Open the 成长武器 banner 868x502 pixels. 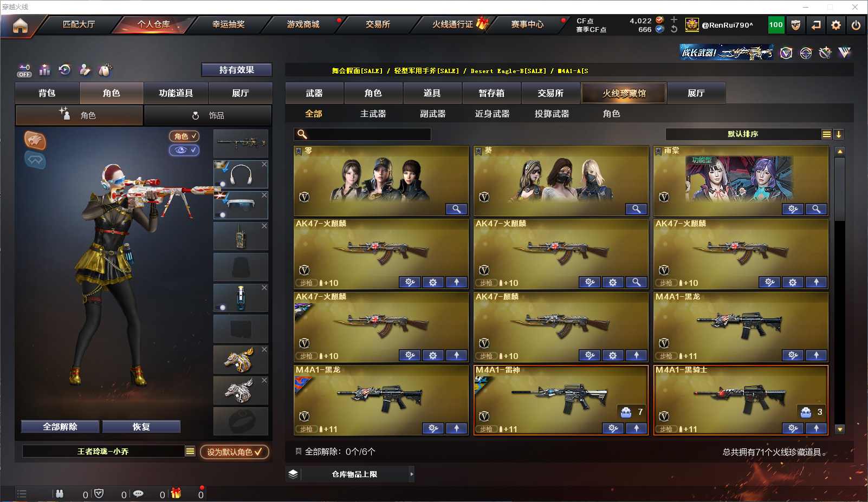click(x=727, y=53)
